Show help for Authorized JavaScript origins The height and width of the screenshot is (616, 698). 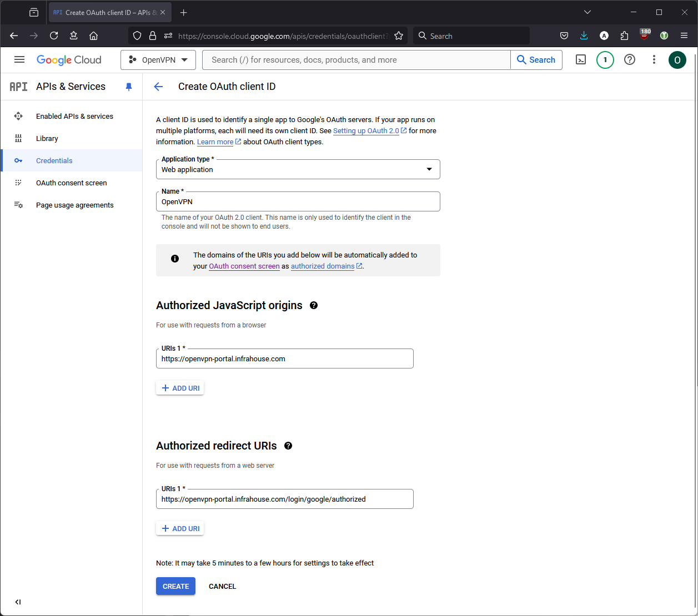pos(314,305)
